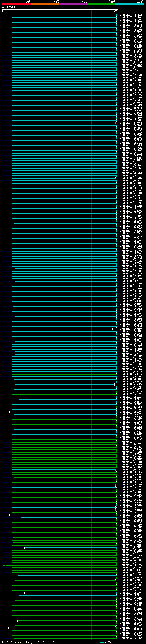Click the alignment bar for UniRef100_A9TS12
The height and width of the screenshot is (644, 146).
65,15
